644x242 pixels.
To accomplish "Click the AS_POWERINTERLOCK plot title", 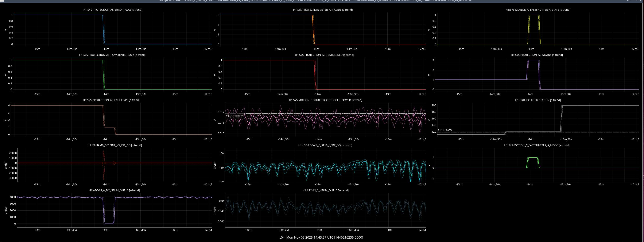I will (x=112, y=55).
